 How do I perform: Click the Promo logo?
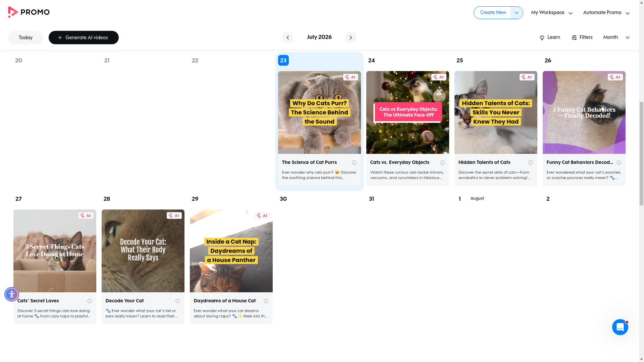coord(29,12)
